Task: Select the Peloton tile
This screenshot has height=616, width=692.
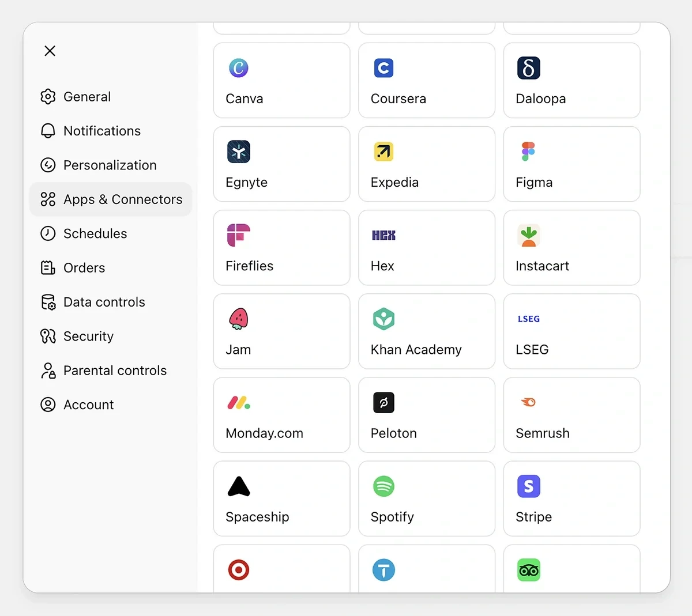Action: (x=426, y=415)
